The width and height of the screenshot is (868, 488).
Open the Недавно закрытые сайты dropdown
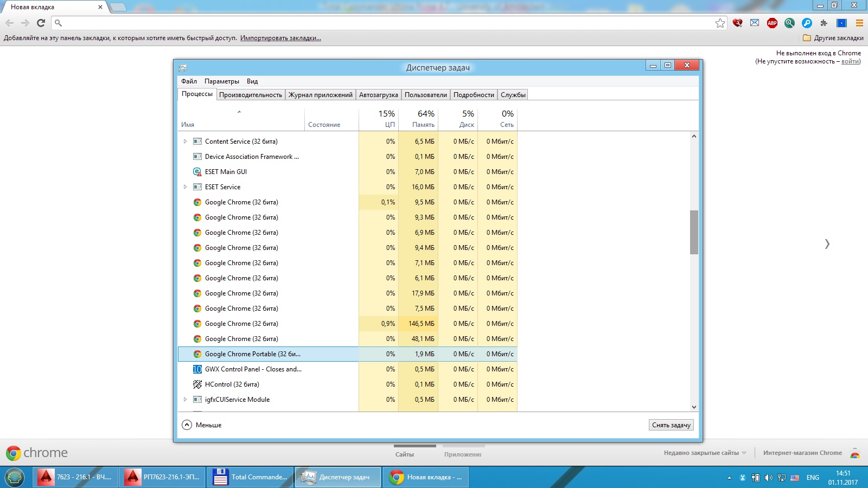[705, 453]
